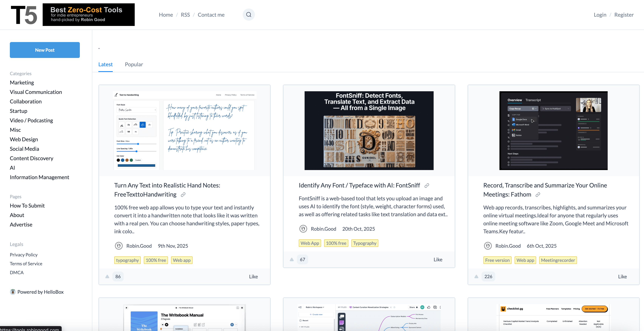Open the Video / Podcasting category
This screenshot has height=331, width=644.
coord(31,121)
